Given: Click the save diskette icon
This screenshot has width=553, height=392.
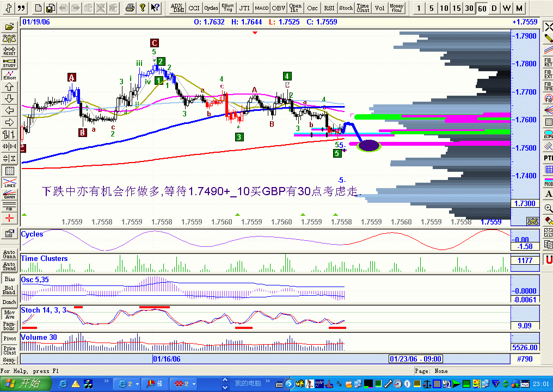Looking at the screenshot, I should coord(51,8).
